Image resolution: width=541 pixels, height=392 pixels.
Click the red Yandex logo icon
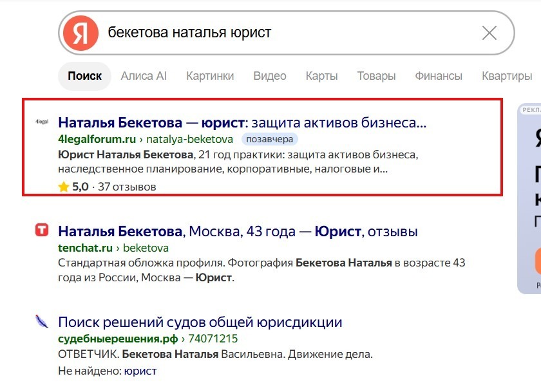tap(81, 33)
